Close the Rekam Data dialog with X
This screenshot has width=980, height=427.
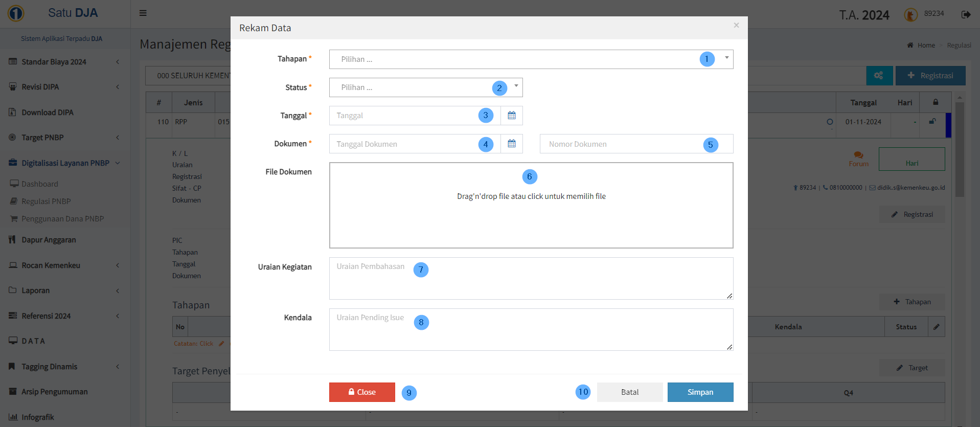coord(736,25)
